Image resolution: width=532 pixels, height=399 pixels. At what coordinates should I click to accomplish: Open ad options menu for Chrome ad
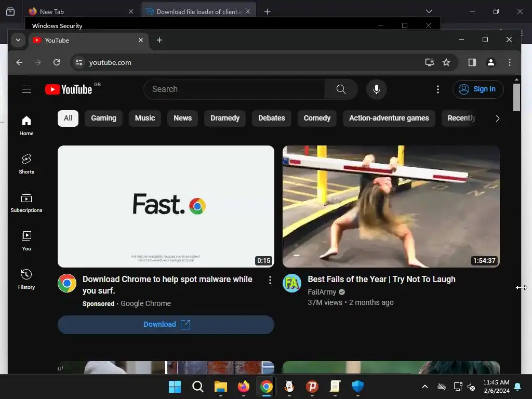270,280
